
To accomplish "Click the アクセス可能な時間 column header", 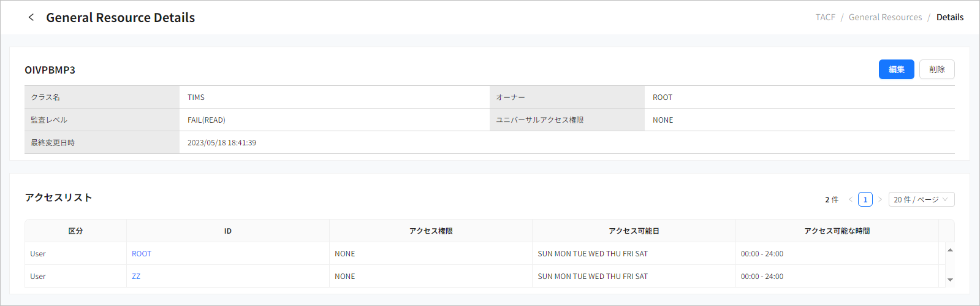I will (x=837, y=231).
